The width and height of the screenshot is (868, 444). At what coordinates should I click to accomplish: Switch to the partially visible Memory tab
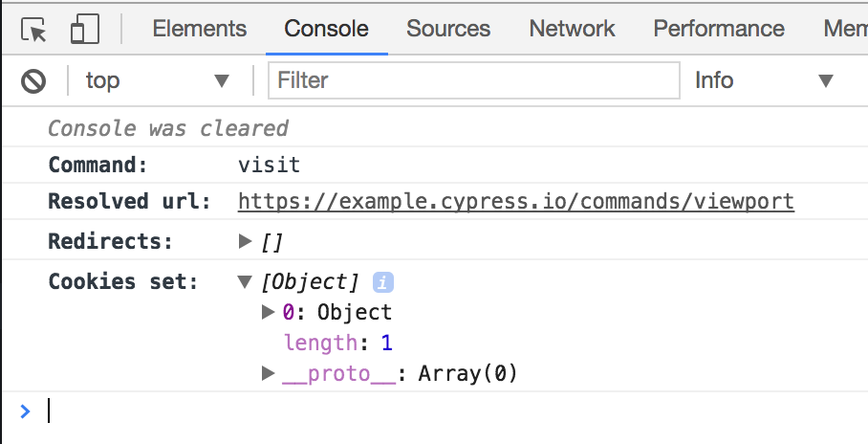pyautogui.click(x=845, y=29)
